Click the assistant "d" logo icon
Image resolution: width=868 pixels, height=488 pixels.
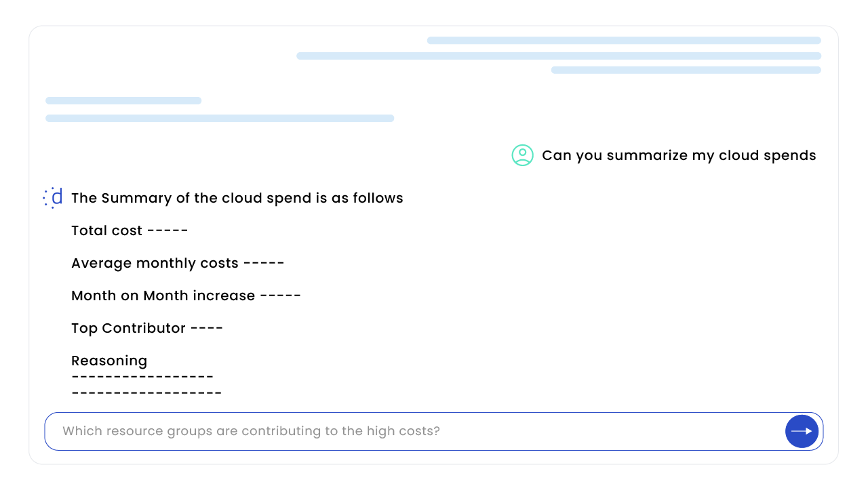(x=54, y=197)
